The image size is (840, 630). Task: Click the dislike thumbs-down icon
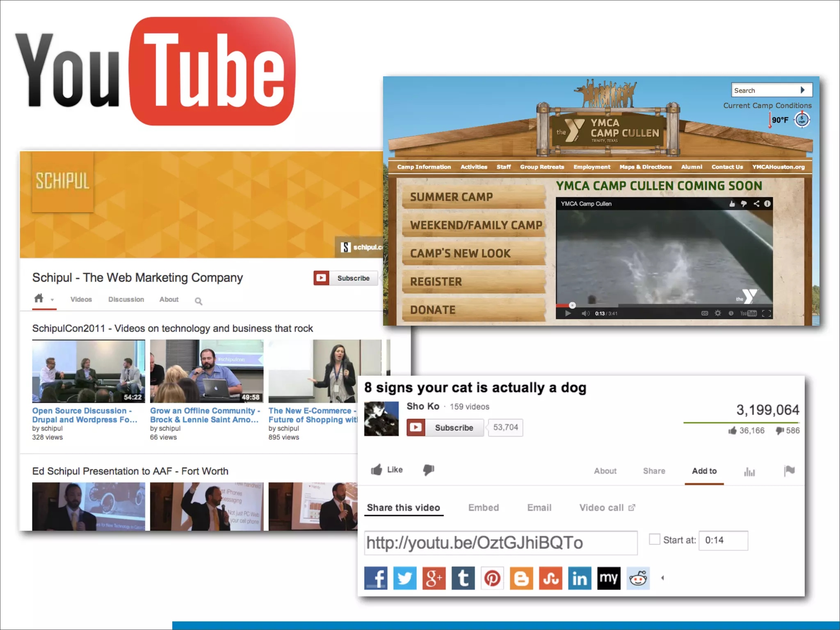pyautogui.click(x=429, y=470)
